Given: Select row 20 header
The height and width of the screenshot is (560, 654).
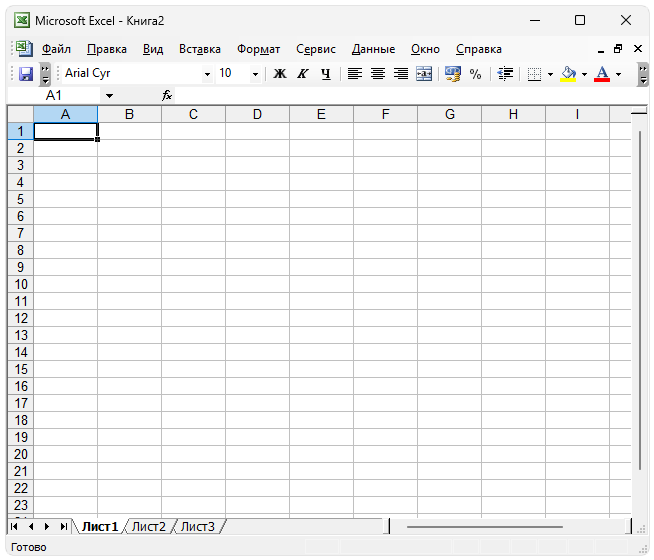Looking at the screenshot, I should (x=20, y=454).
